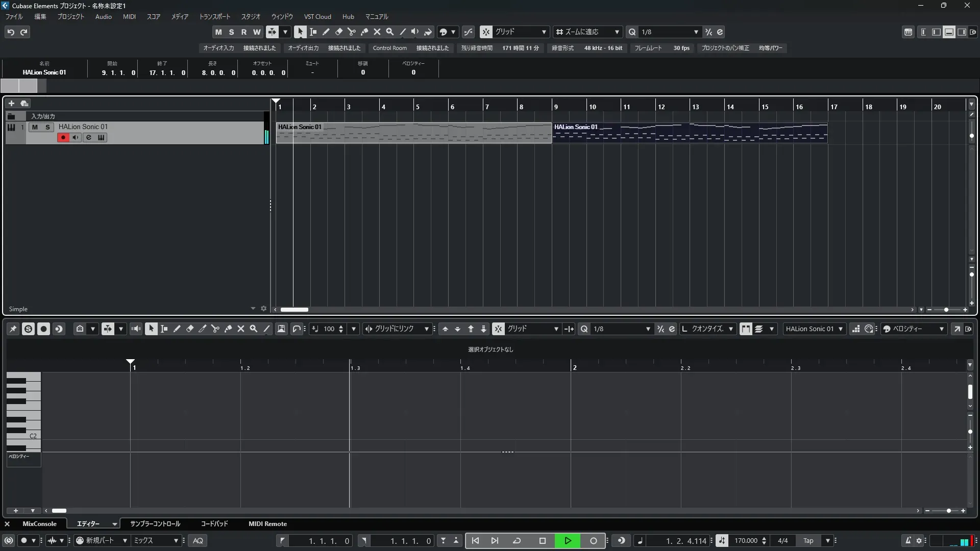This screenshot has height=551, width=980.
Task: Activate the Cycle loop button in transport
Action: pos(517,541)
